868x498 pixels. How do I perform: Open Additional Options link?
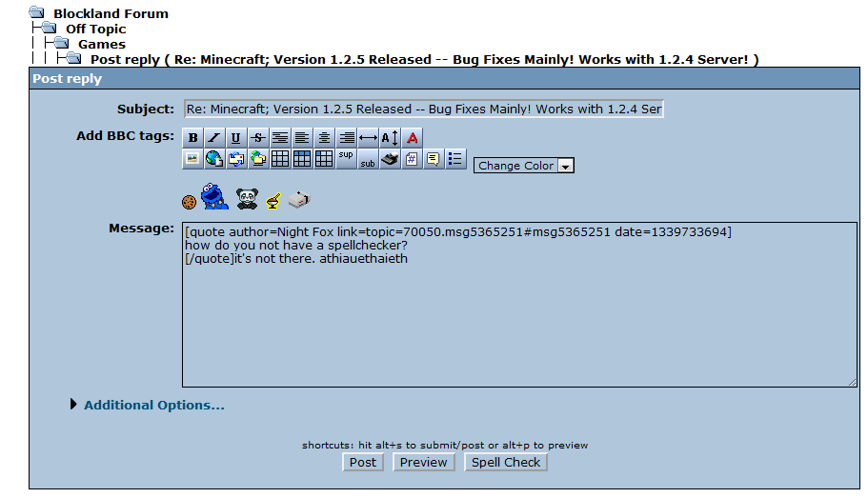(154, 405)
